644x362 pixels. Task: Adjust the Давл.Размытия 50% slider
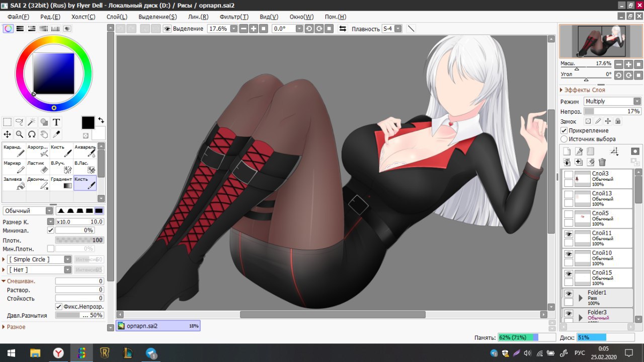tap(79, 315)
